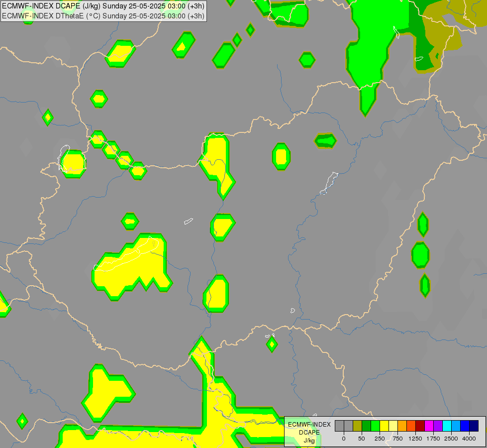
Task: Click the ECMWF-INDEX DCAPE (J/kg) title line
Action: 103,6
